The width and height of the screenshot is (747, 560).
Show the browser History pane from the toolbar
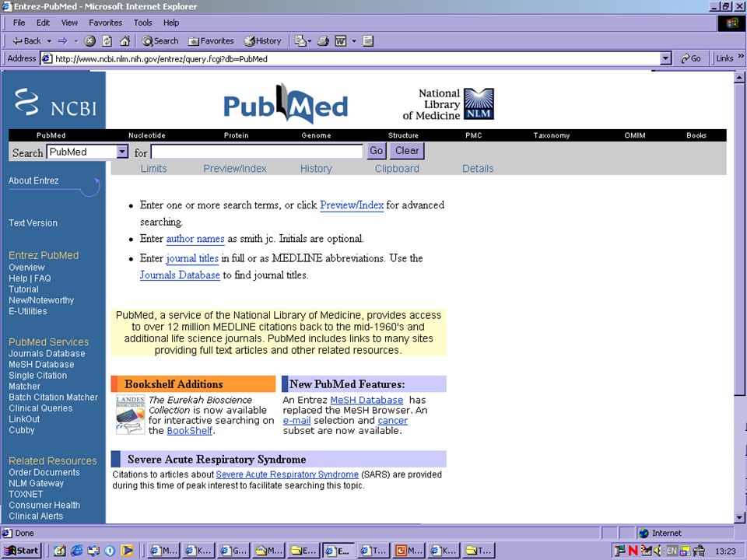tap(262, 41)
